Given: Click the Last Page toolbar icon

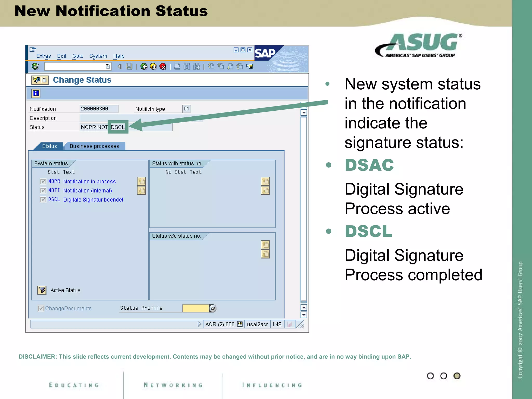Looking at the screenshot, I should [240, 66].
